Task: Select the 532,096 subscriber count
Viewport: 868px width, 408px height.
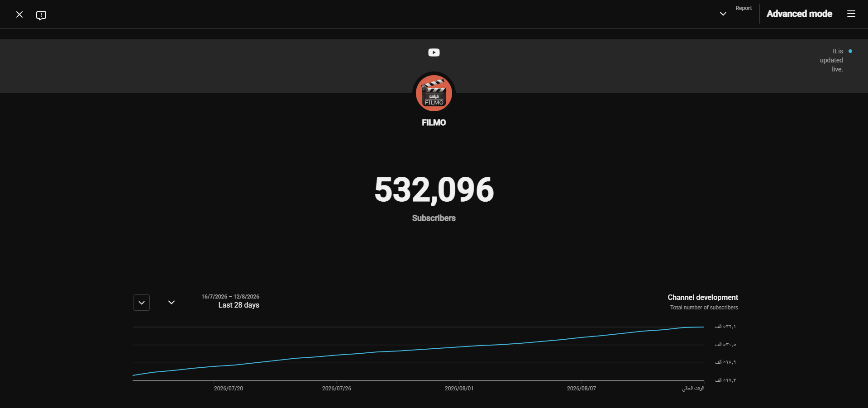Action: pos(434,190)
